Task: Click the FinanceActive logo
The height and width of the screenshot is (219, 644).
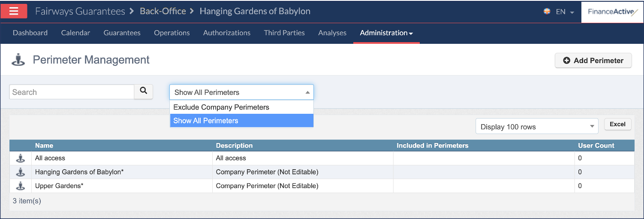Action: coord(611,12)
